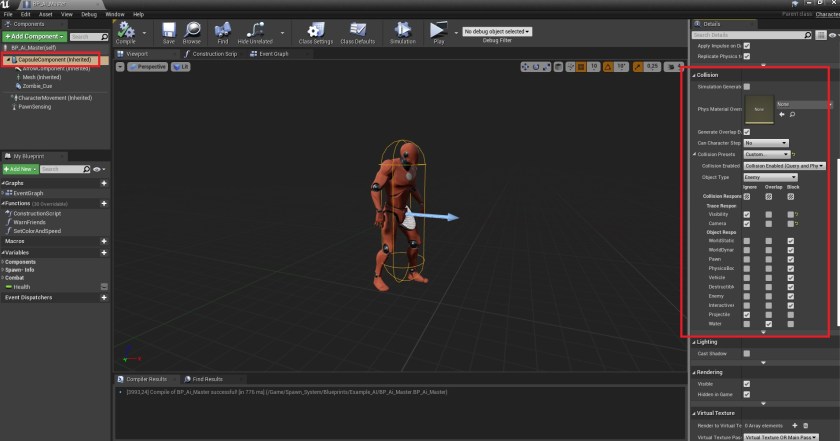This screenshot has height=441, width=840.
Task: Open the Find tool in toolbar
Action: (223, 31)
